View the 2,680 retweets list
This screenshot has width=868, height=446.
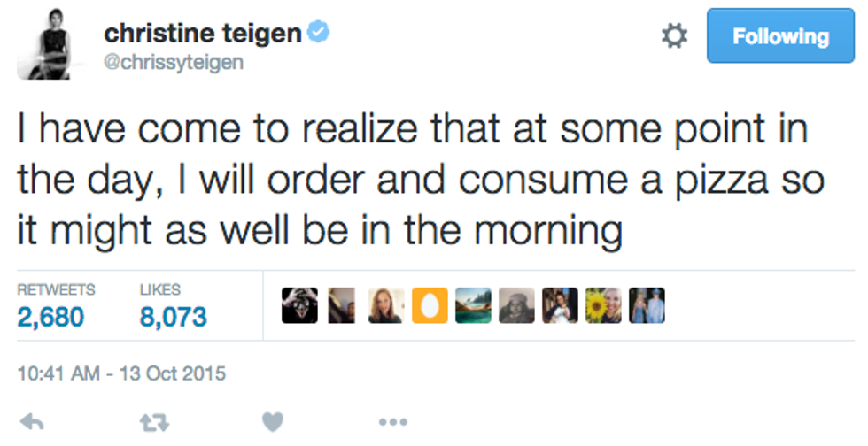(51, 316)
